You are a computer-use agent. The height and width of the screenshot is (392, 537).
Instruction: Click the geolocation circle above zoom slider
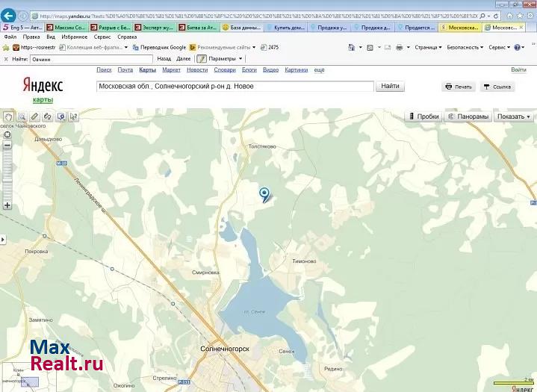coord(7,134)
